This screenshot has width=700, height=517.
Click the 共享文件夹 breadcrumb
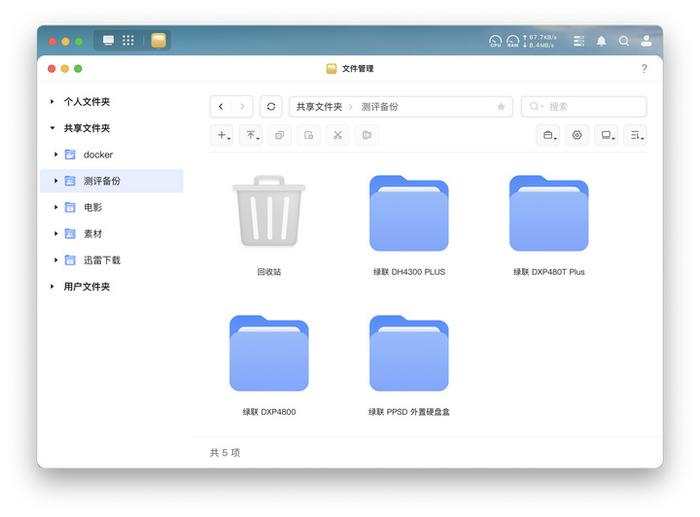(319, 107)
